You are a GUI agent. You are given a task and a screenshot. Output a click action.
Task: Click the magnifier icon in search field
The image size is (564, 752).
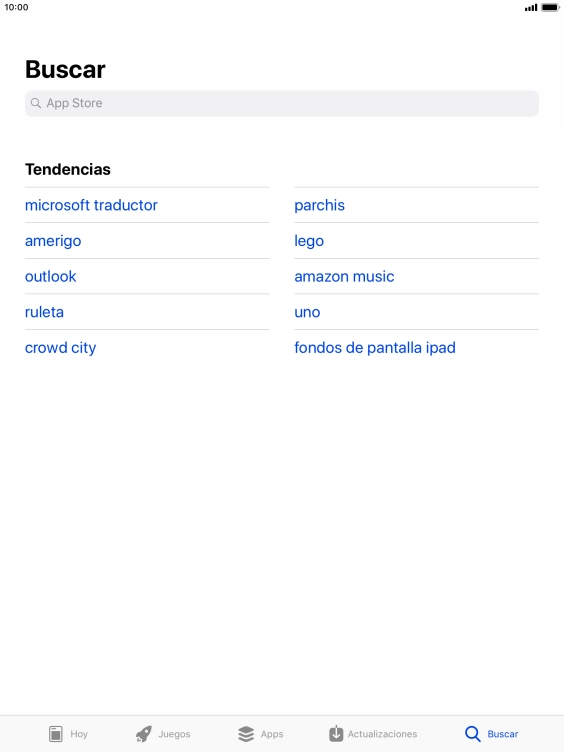pyautogui.click(x=35, y=103)
